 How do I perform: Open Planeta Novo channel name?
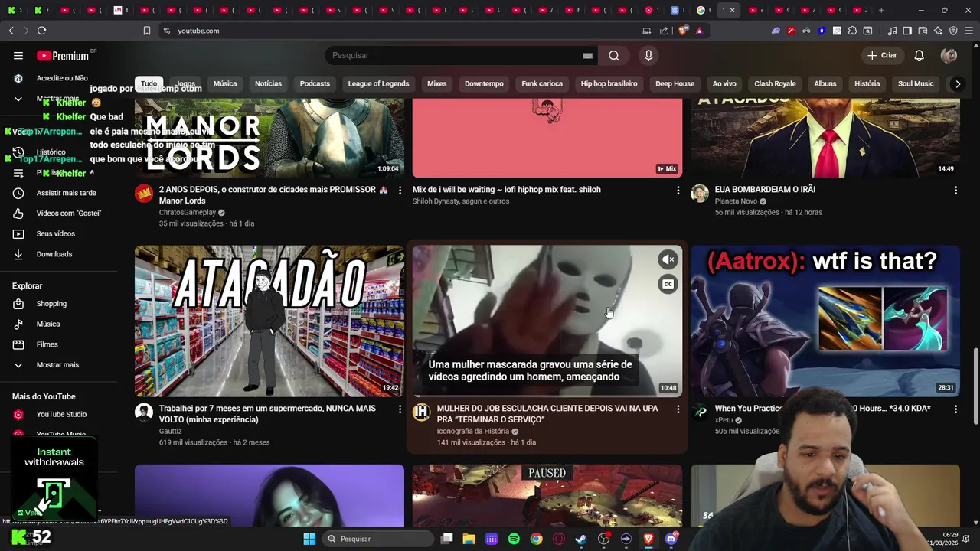coord(736,201)
